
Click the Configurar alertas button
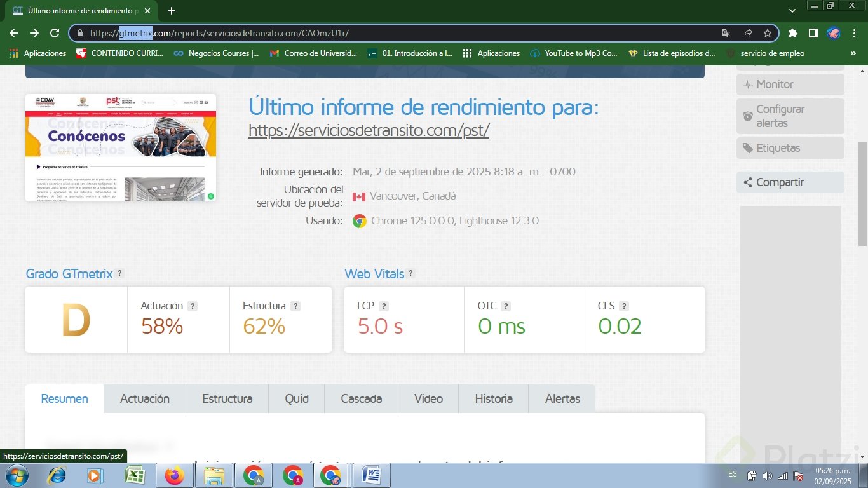point(790,116)
